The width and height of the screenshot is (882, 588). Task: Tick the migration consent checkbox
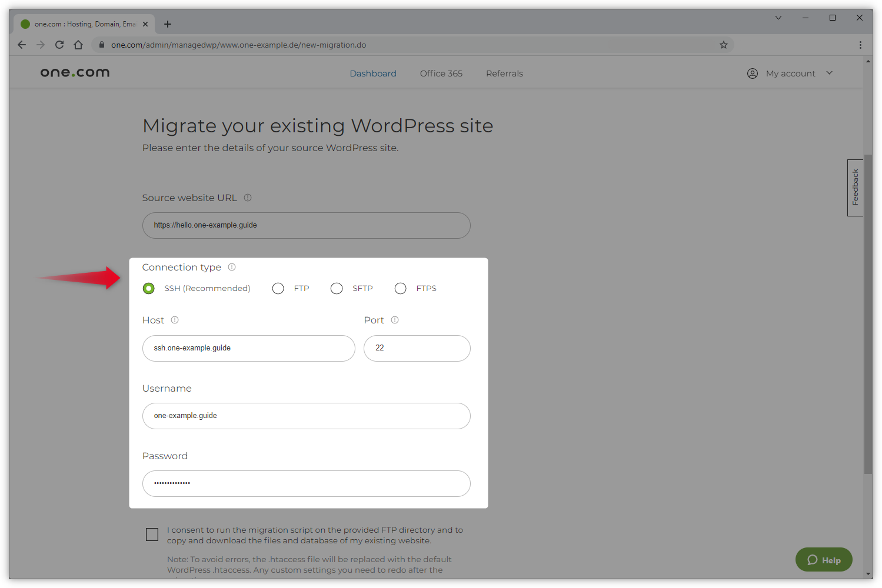(x=152, y=534)
